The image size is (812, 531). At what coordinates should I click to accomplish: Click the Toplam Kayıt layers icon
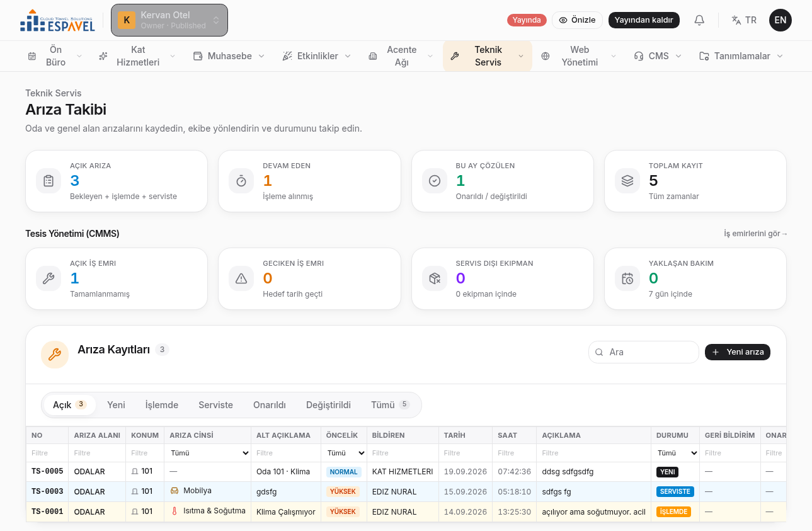[x=627, y=181]
